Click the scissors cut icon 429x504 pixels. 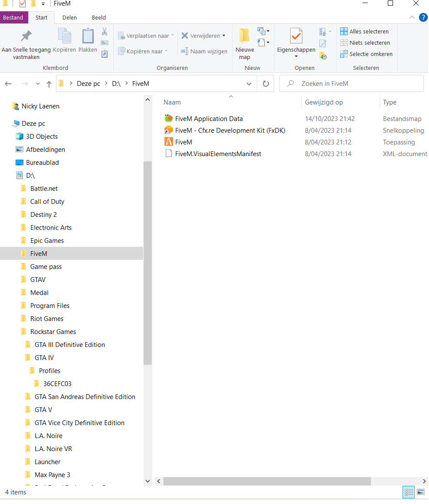105,32
